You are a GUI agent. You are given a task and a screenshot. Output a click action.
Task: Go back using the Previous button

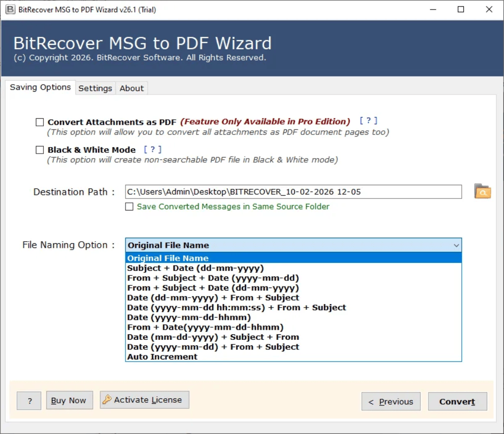[x=391, y=401]
